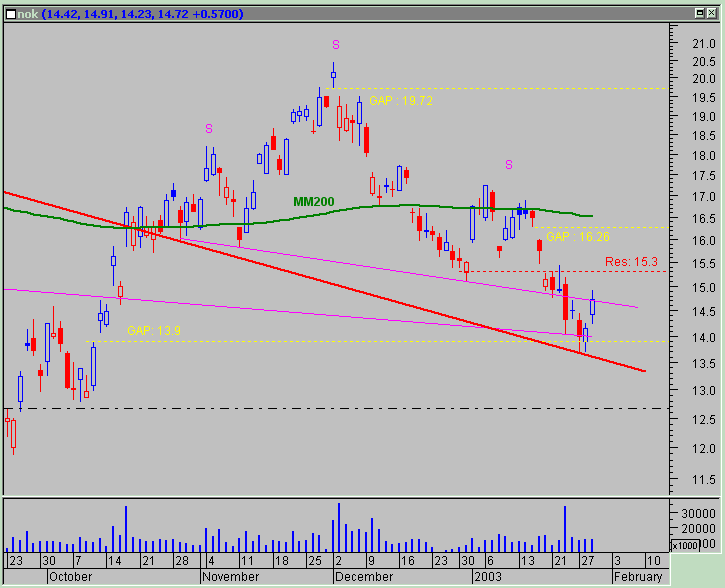This screenshot has height=588, width=725.
Task: Click the 14.0 price axis label
Action: click(704, 338)
